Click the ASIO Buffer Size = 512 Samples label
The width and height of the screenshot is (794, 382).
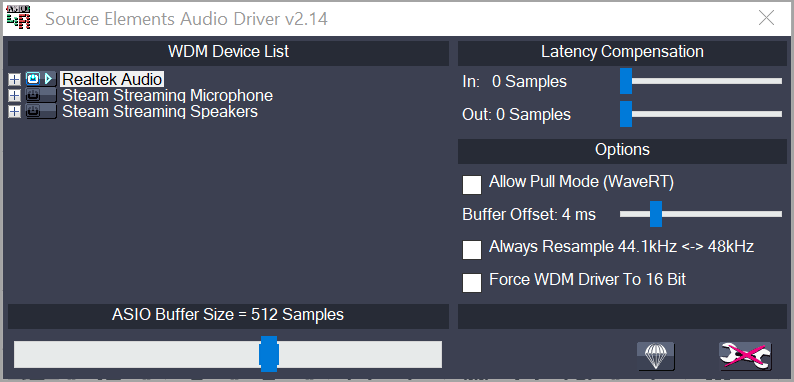[x=228, y=315]
